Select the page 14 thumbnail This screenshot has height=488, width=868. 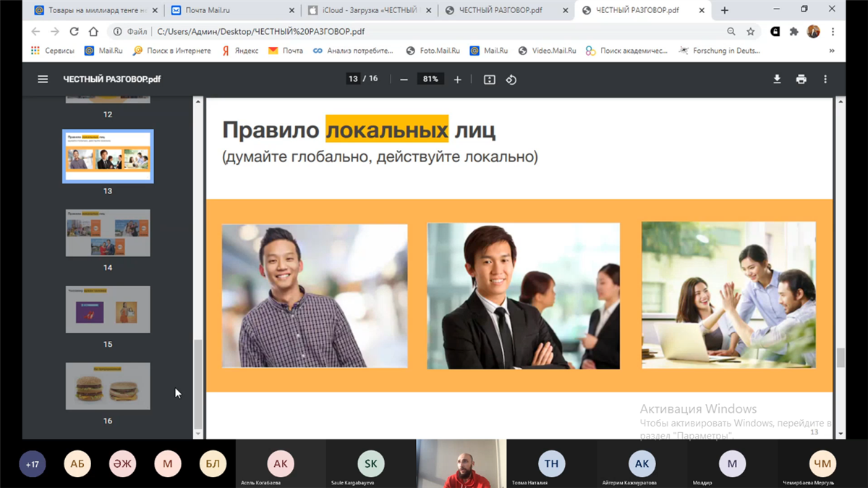(x=108, y=233)
